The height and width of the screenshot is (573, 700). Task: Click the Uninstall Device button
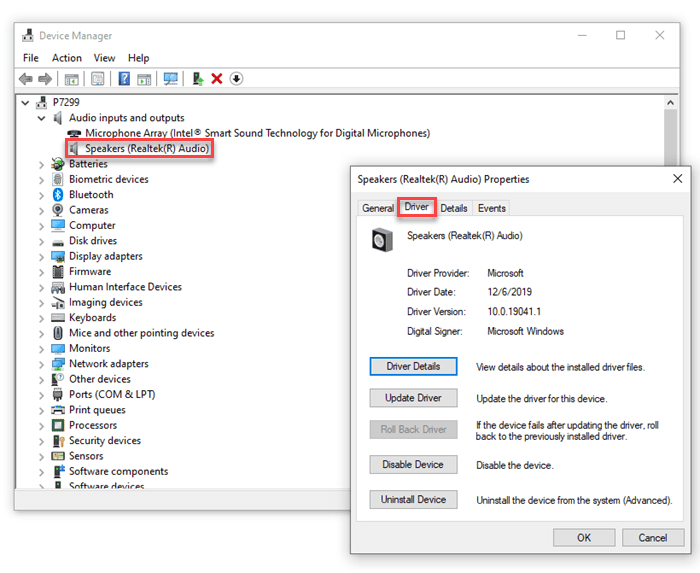413,499
